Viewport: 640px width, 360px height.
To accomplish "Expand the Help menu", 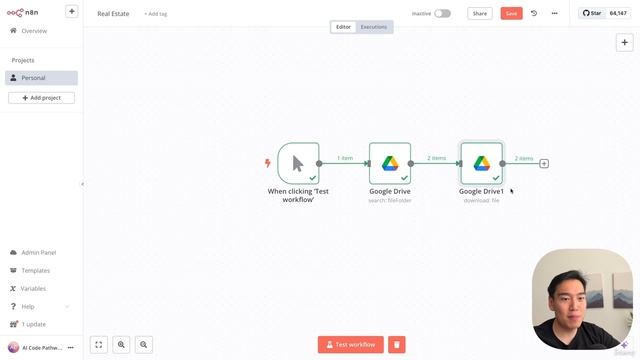I will tap(40, 307).
